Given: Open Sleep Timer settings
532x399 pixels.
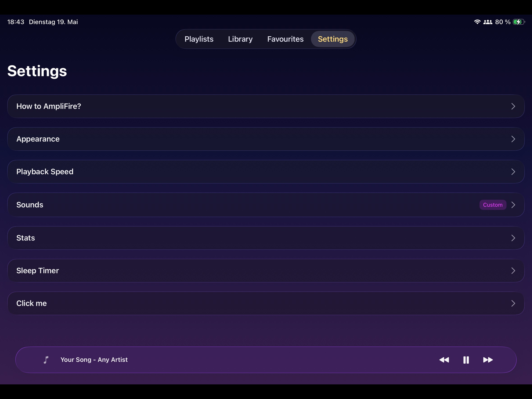Looking at the screenshot, I should (x=266, y=270).
